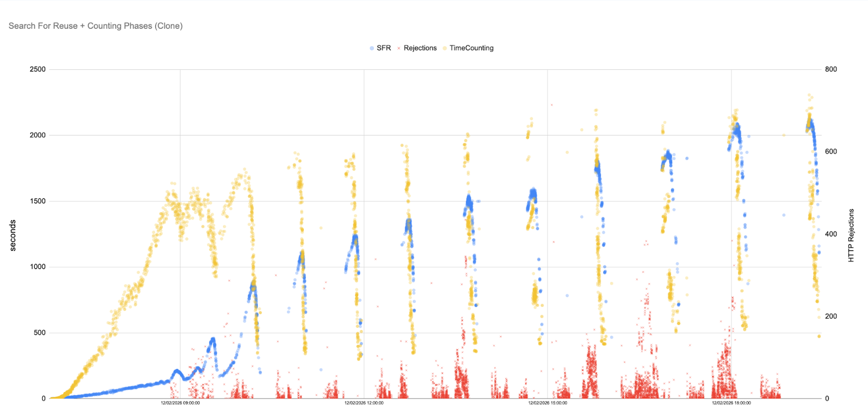Click the chart title 'Search For Reuse + Counting Phases (Clone)'
The image size is (868, 413).
coord(95,26)
